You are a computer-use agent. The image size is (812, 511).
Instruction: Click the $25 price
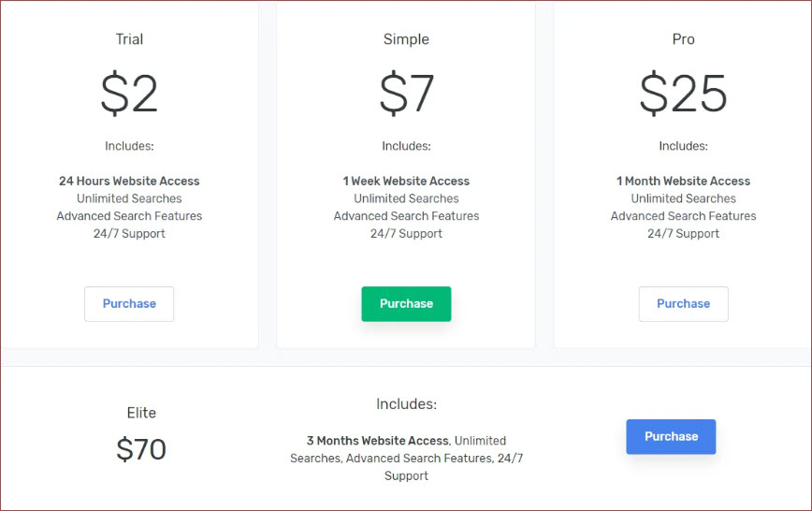683,94
